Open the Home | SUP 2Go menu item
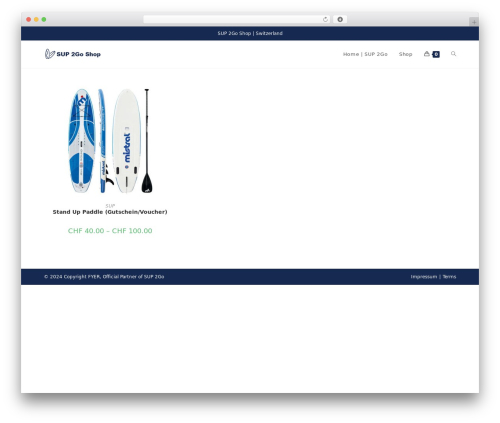Screen dimensions: 500x423 365,54
